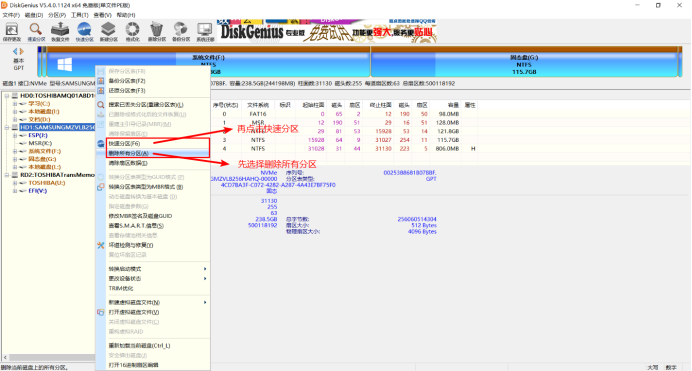Open the 磁盘(D) menu
This screenshot has height=371, width=692.
[x=34, y=15]
